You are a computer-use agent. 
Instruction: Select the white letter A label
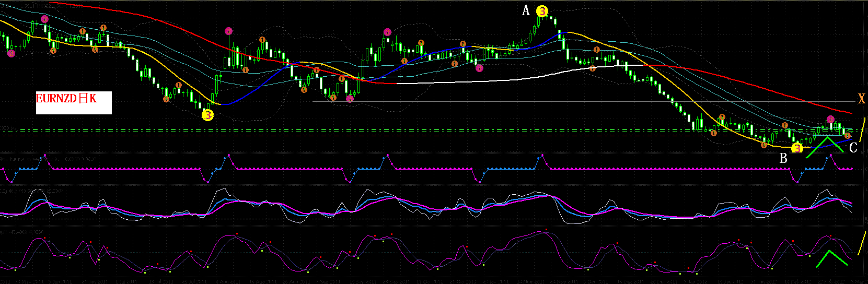(x=526, y=11)
